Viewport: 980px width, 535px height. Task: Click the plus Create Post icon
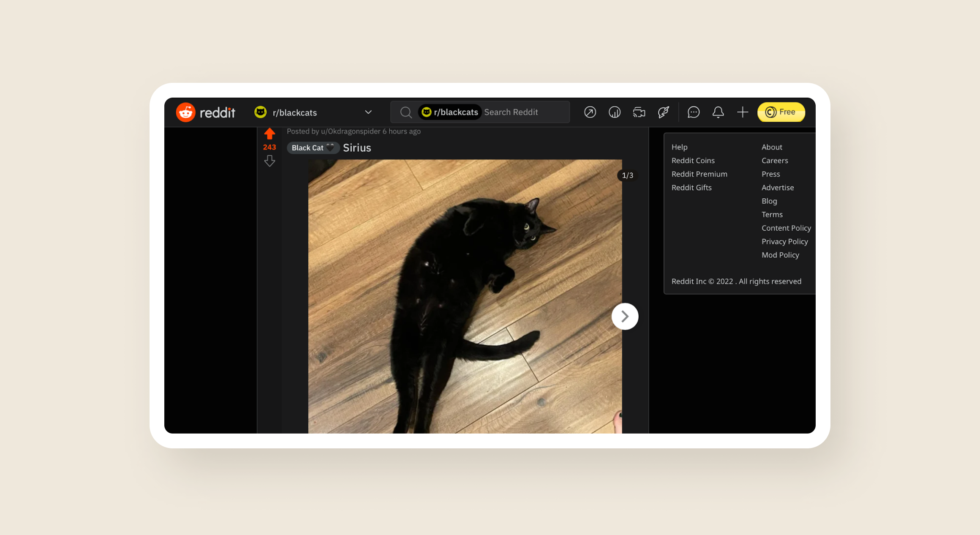click(x=743, y=112)
